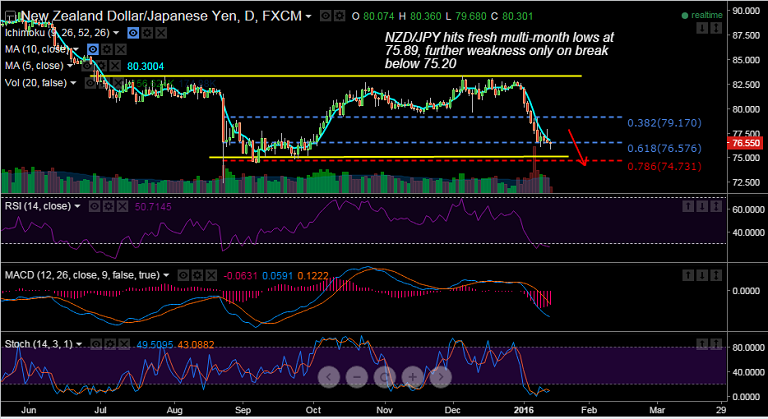The width and height of the screenshot is (768, 419).
Task: Maximize MACD pane with double-arrow icon
Action: [716, 275]
